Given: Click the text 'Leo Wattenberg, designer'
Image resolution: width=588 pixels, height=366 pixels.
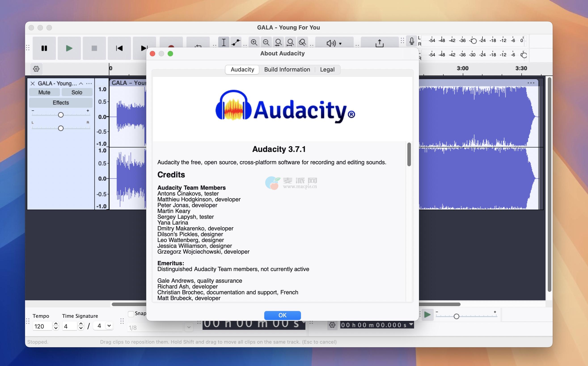Looking at the screenshot, I should click(190, 240).
